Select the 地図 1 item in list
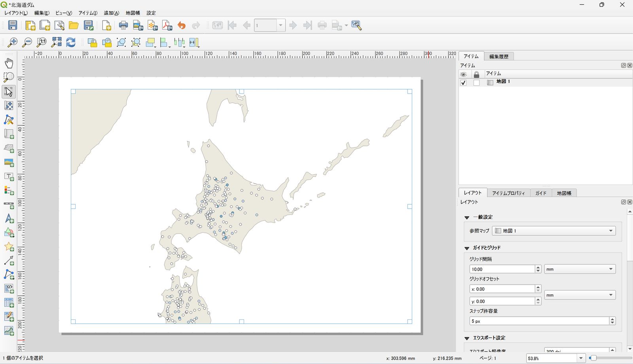Image resolution: width=633 pixels, height=364 pixels. pos(503,81)
